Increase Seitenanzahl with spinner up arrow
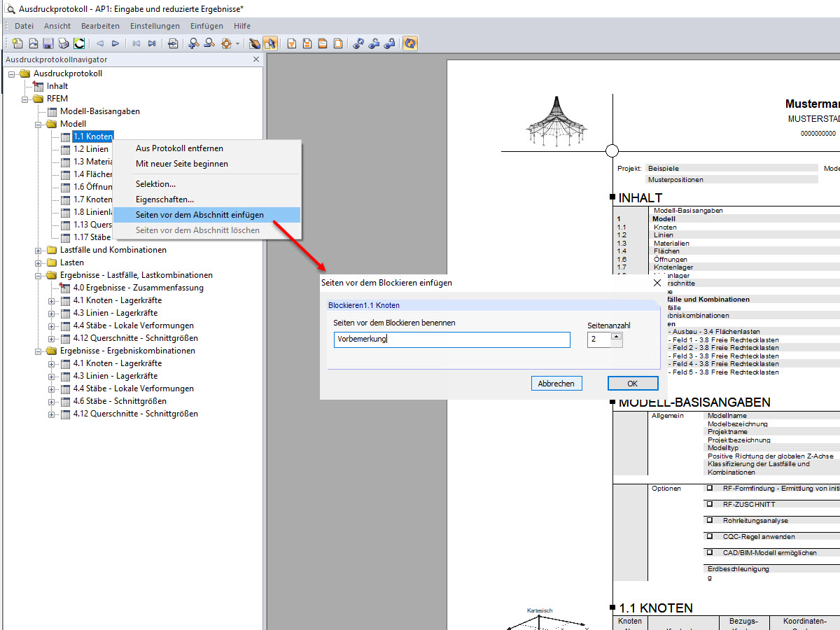The width and height of the screenshot is (840, 630). (x=617, y=336)
